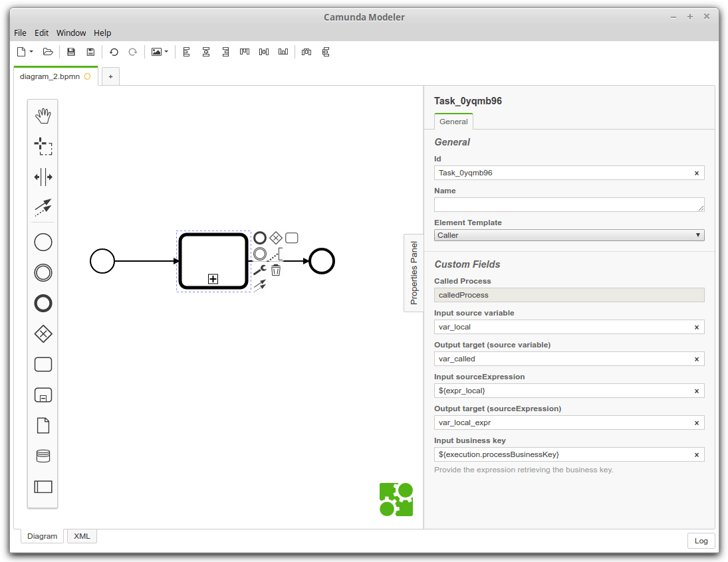728x562 pixels.
Task: Switch to diagram_2.bpmn tab
Action: 55,76
